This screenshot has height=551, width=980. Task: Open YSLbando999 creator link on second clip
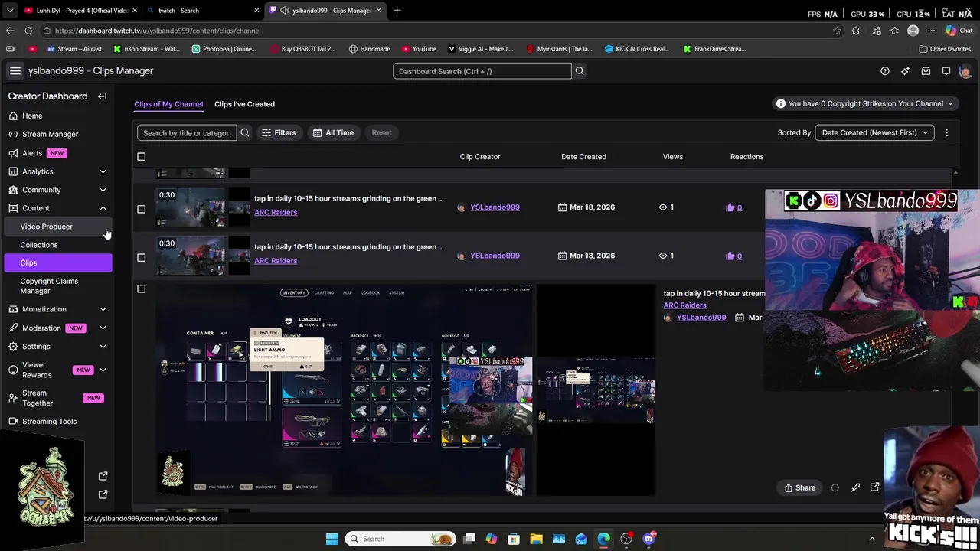[495, 256]
